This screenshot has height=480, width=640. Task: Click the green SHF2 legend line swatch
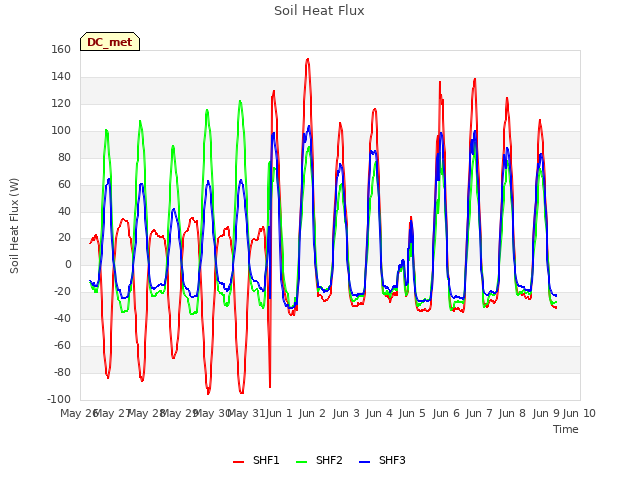[x=301, y=461]
